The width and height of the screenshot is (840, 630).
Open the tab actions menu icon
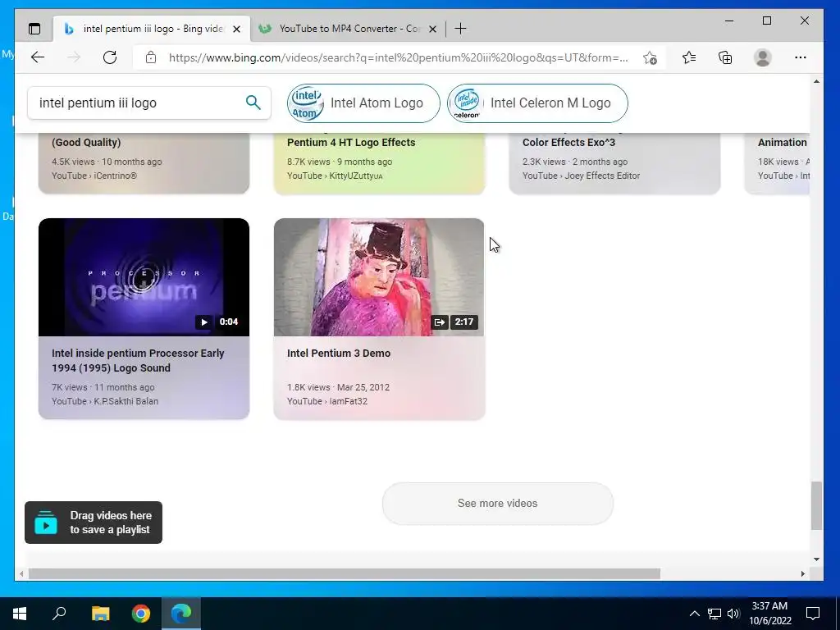[x=34, y=29]
